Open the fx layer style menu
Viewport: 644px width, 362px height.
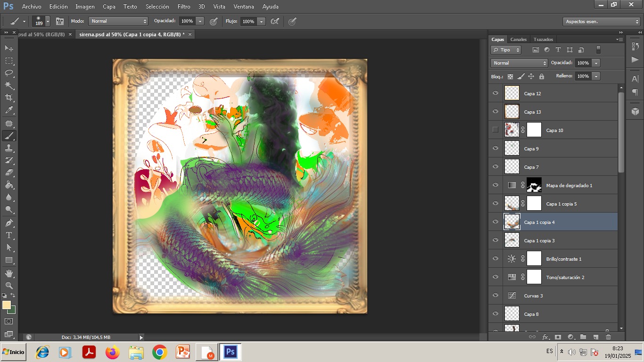pos(545,337)
